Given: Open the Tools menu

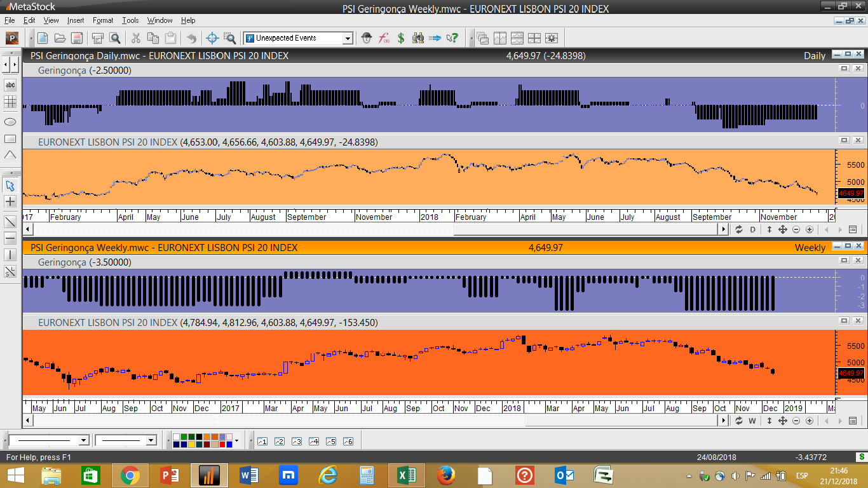Looking at the screenshot, I should click(130, 20).
